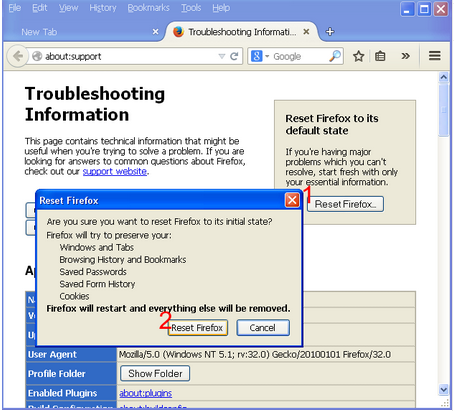This screenshot has height=411, width=454.
Task: Open the View menu
Action: pos(69,8)
